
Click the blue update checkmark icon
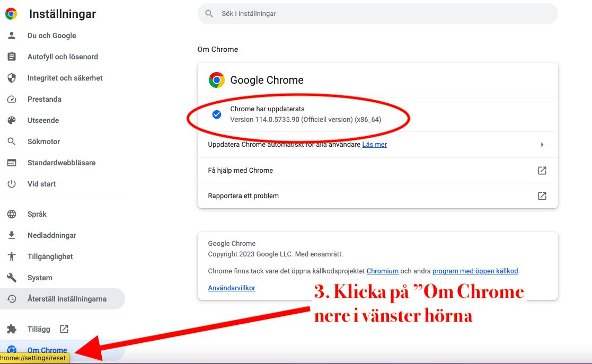coord(217,114)
